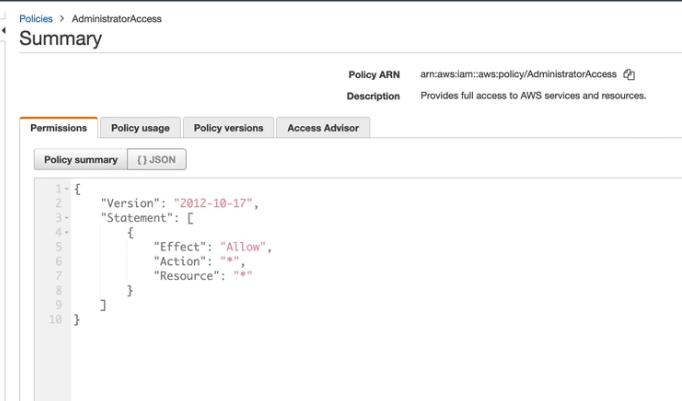Image resolution: width=682 pixels, height=401 pixels.
Task: Switch to Policy summary view
Action: (80, 160)
